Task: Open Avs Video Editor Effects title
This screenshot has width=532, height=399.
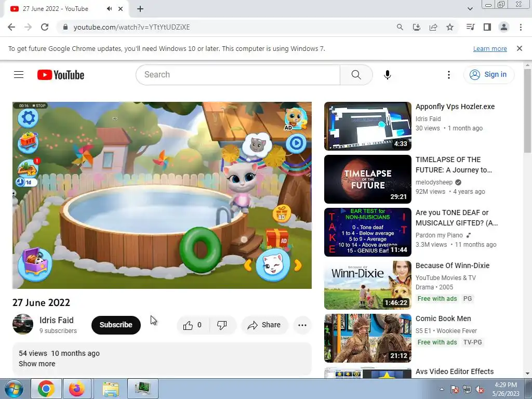Action: [454, 371]
